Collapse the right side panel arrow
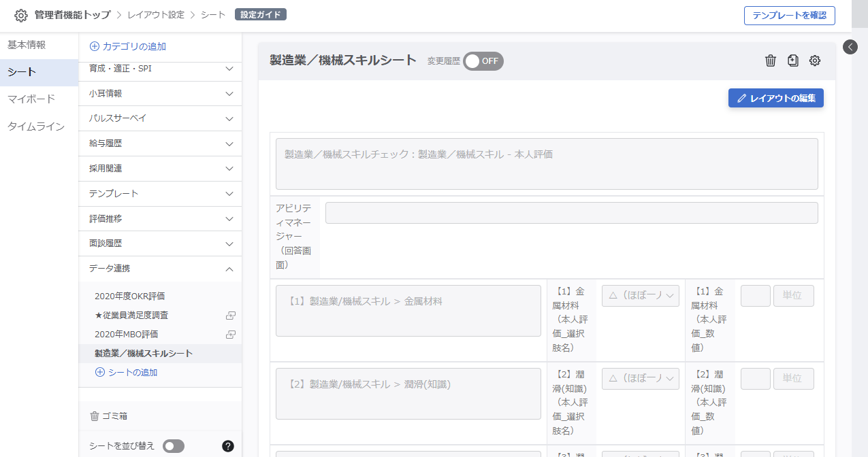 (850, 47)
